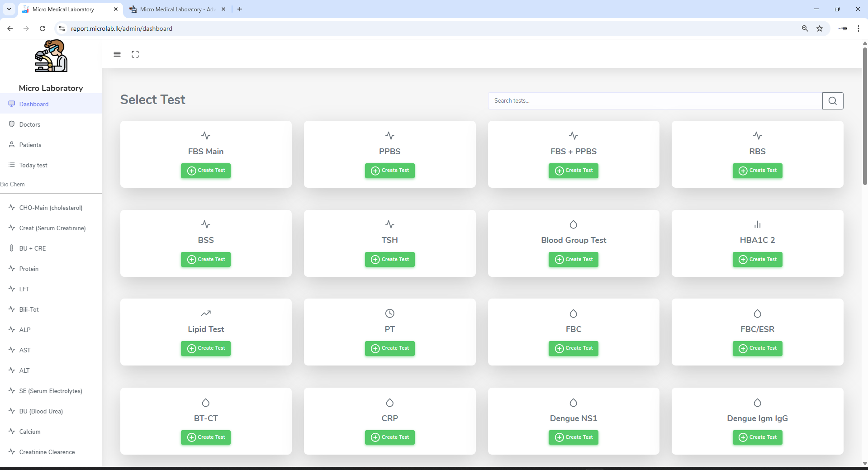Create Test for Blood Group Test
Screen dimensions: 868x470
(573, 260)
